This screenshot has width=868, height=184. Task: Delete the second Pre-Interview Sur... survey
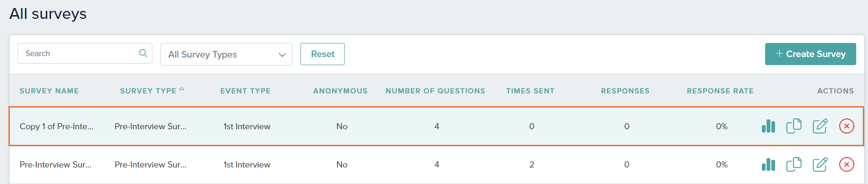point(847,164)
